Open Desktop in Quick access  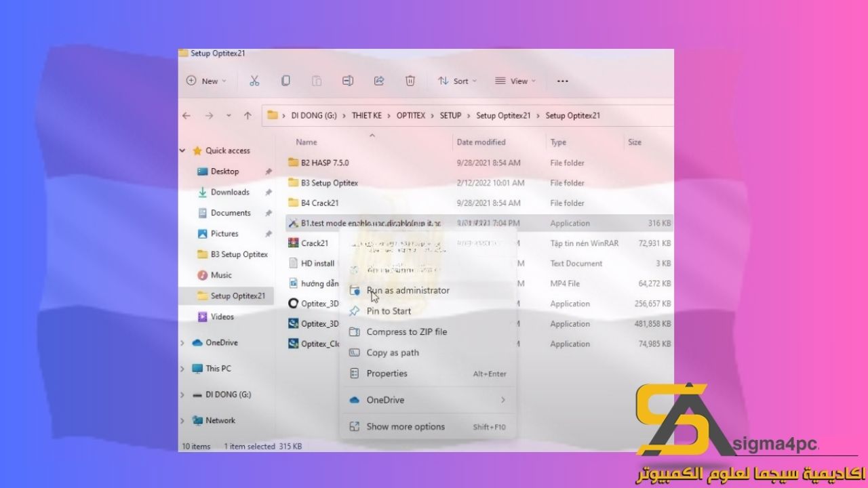click(x=225, y=171)
